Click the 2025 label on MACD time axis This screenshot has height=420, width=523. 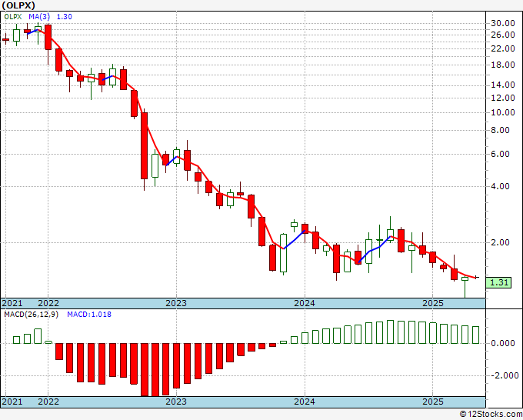433,402
